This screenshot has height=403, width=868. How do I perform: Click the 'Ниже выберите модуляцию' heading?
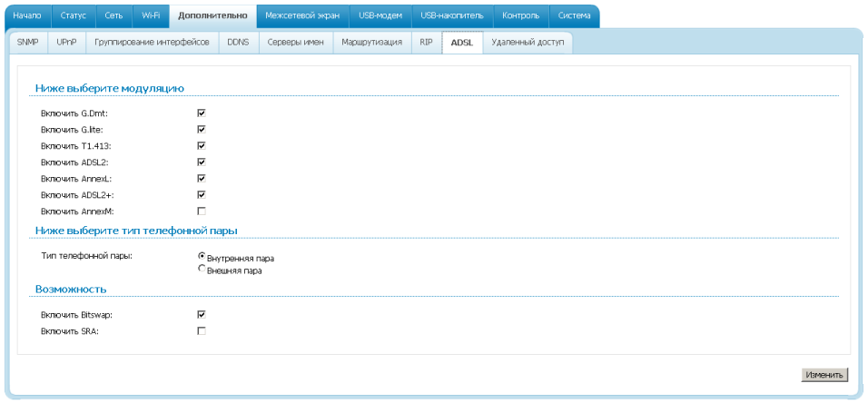coord(110,88)
